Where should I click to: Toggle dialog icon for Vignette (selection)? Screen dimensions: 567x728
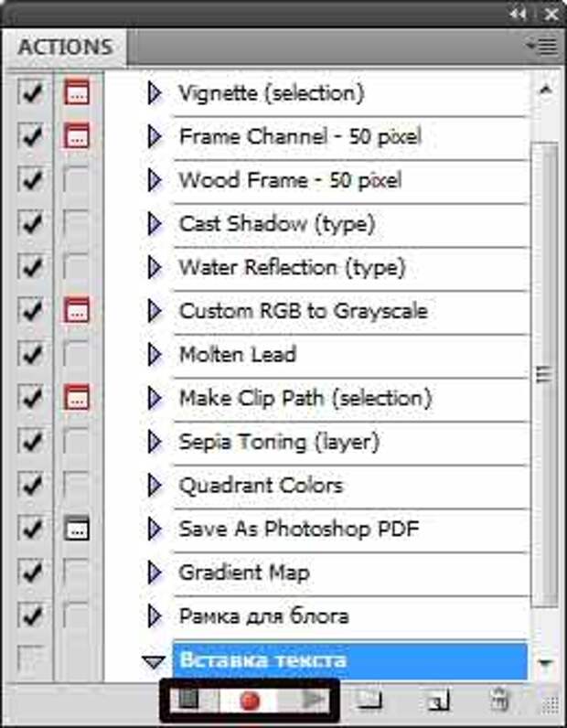(x=77, y=92)
